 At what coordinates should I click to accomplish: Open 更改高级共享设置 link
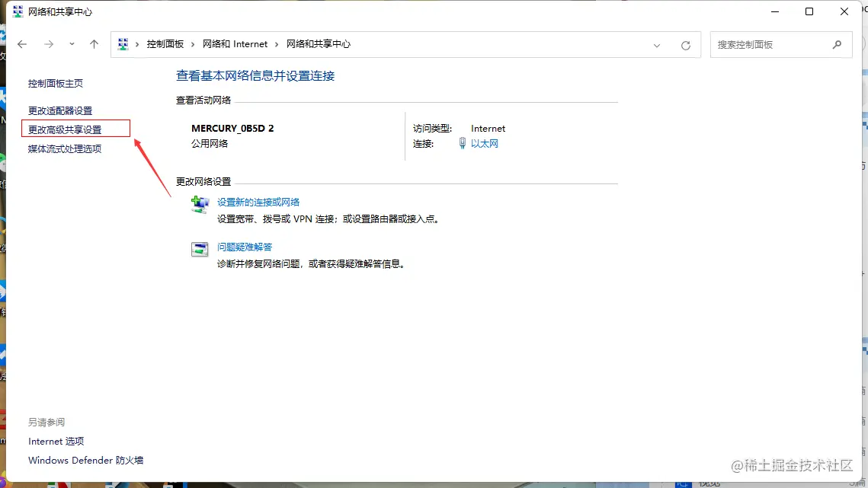pos(65,129)
